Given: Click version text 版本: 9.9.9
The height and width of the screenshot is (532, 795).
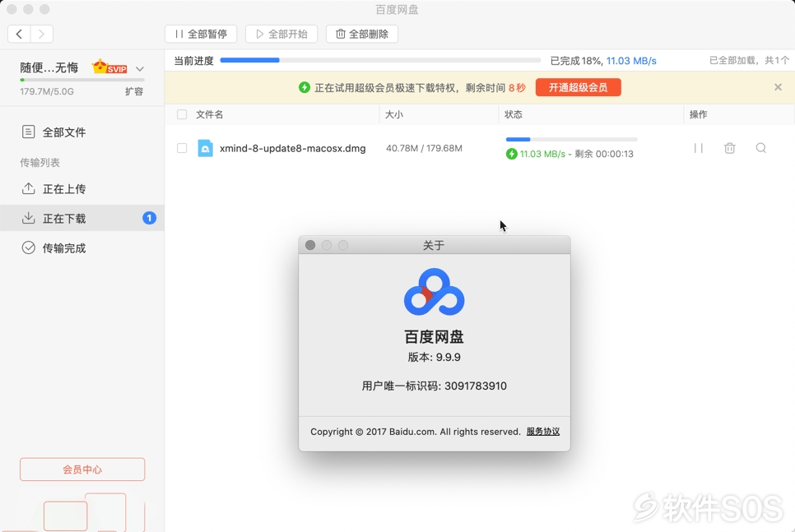Looking at the screenshot, I should (434, 357).
